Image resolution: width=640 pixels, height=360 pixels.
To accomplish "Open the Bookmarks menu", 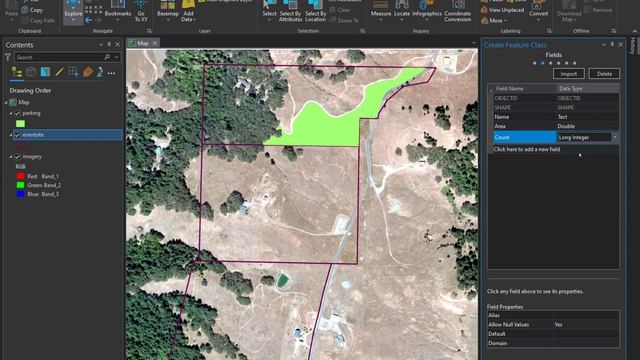I will [118, 11].
